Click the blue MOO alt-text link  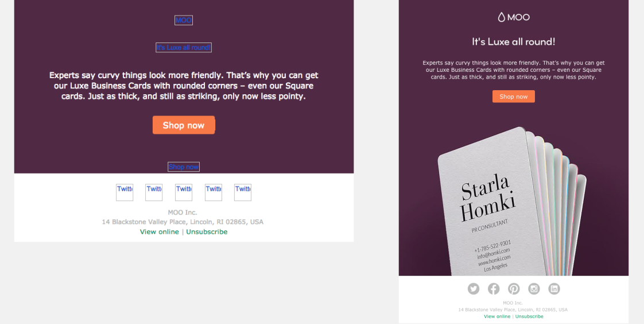click(184, 21)
